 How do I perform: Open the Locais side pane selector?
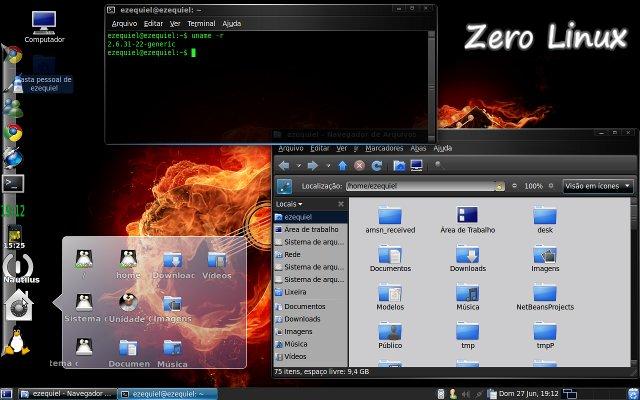coord(289,204)
